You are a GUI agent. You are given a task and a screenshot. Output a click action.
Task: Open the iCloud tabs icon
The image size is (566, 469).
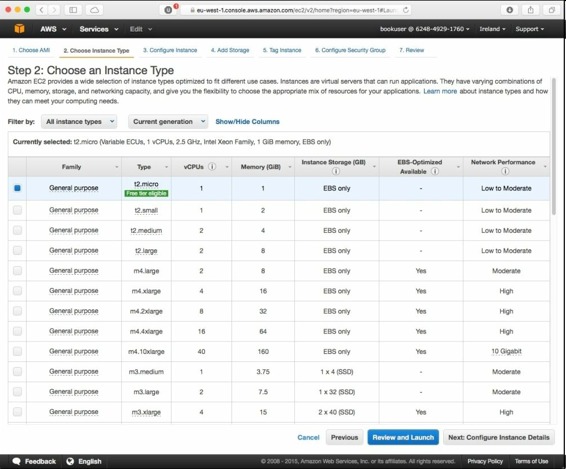point(95,10)
